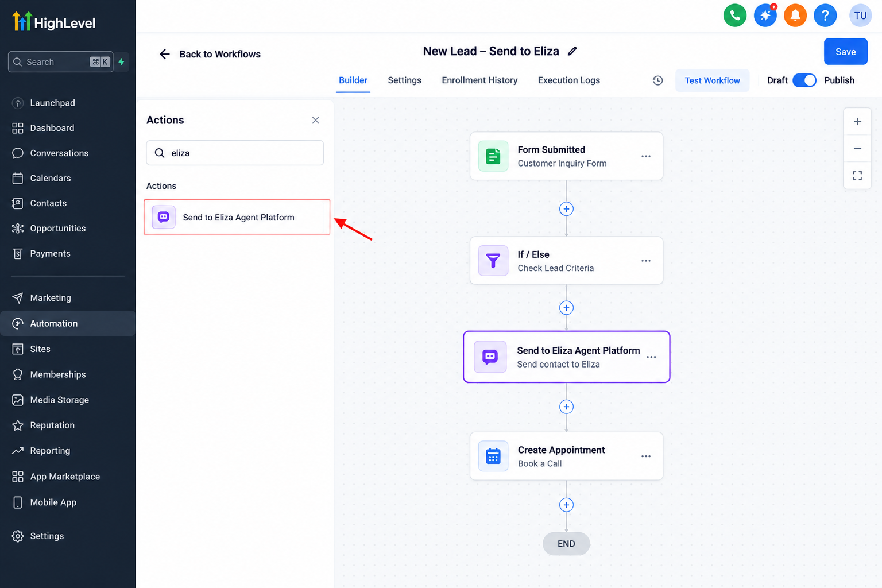The image size is (882, 588).
Task: Open options for Create Appointment step
Action: tap(646, 457)
